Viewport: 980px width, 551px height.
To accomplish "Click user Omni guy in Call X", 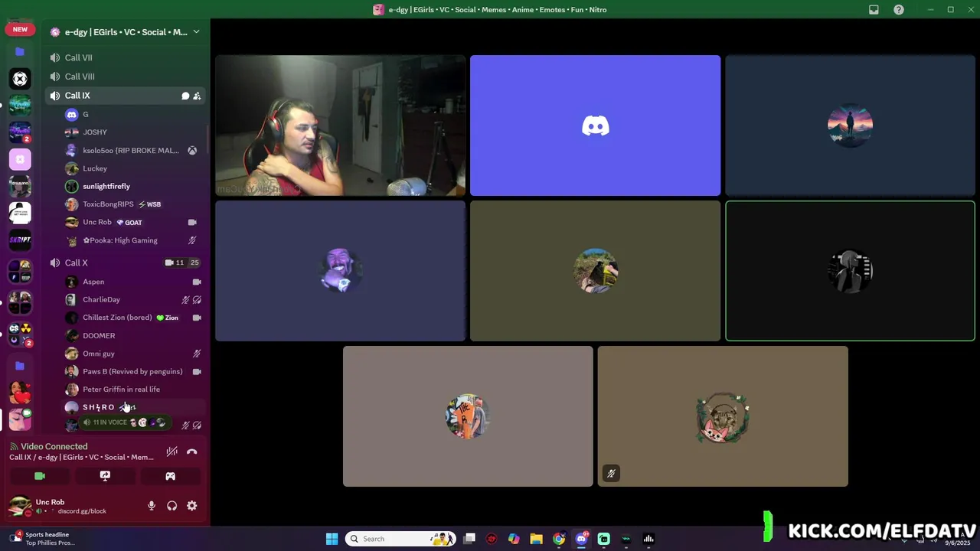I will 134,354.
